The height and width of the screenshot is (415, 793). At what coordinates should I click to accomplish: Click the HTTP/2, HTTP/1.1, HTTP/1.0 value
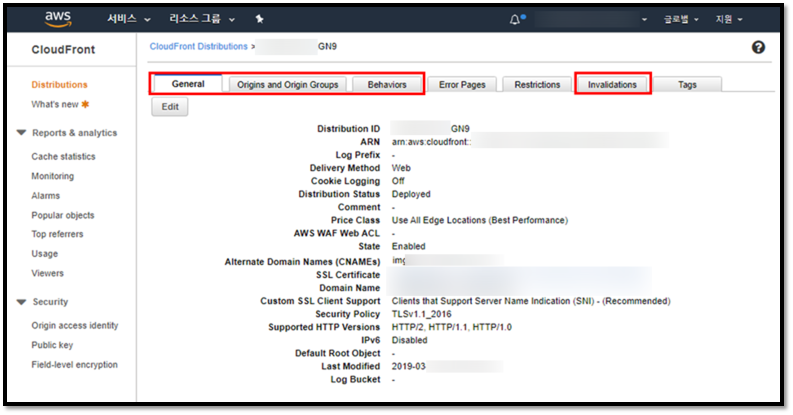tap(452, 327)
